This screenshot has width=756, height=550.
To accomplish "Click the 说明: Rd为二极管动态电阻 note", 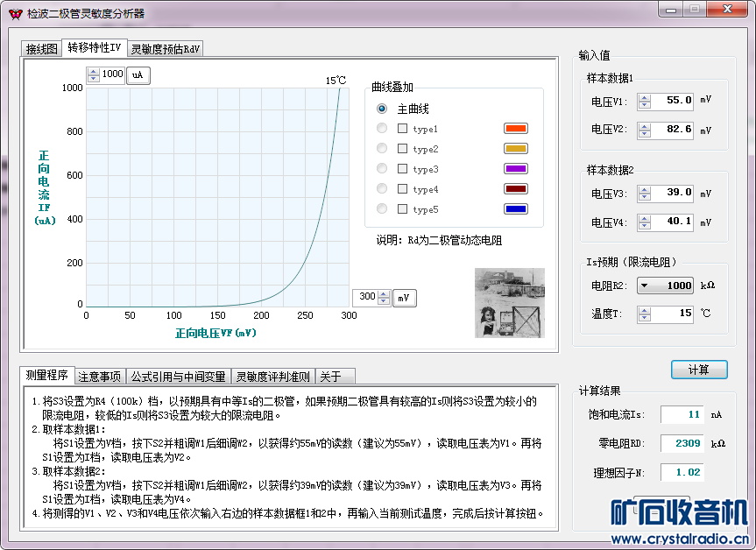I will coord(439,240).
